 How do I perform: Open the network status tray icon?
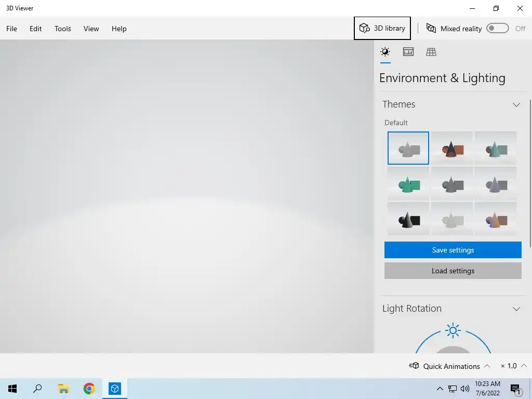point(453,389)
